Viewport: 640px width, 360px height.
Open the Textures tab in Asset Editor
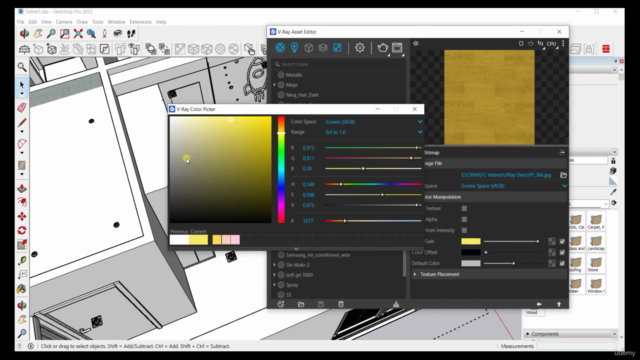337,48
